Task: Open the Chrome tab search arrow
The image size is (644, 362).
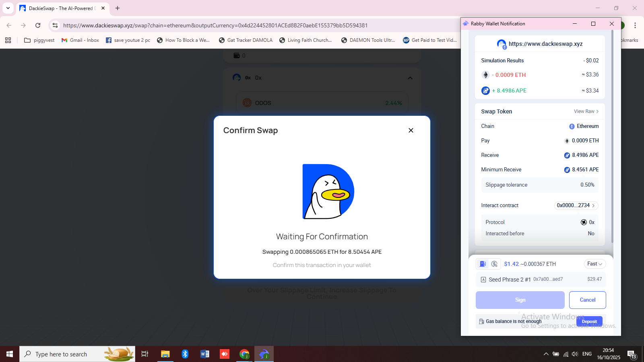Action: click(8, 8)
